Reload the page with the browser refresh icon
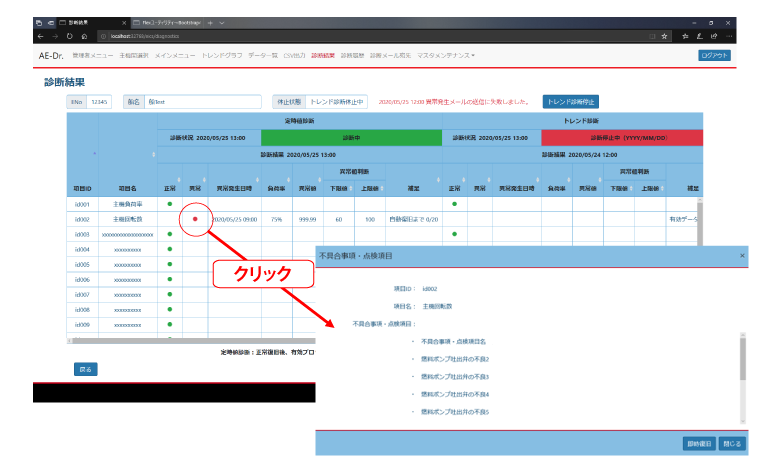 tap(71, 36)
